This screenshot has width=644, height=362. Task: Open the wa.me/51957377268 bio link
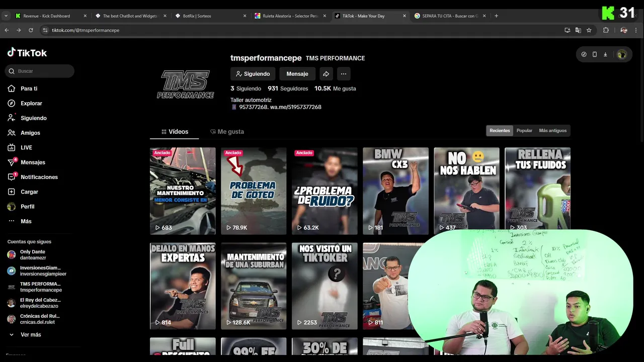295,107
